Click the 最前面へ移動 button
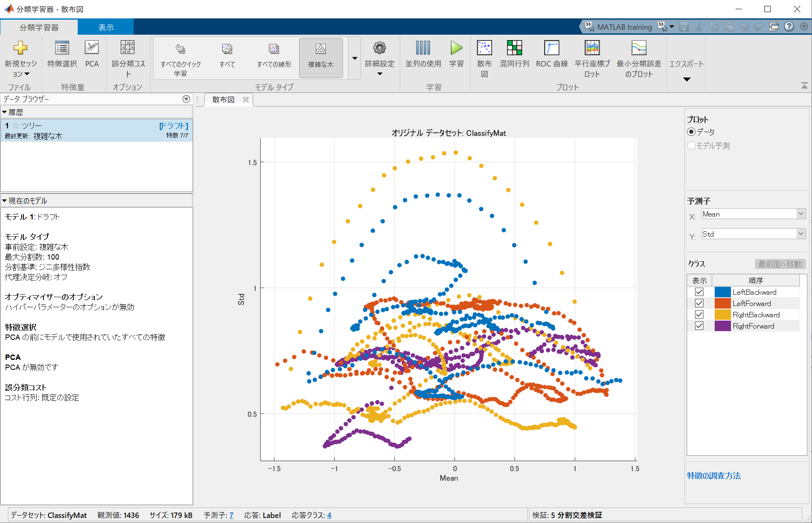 [780, 264]
